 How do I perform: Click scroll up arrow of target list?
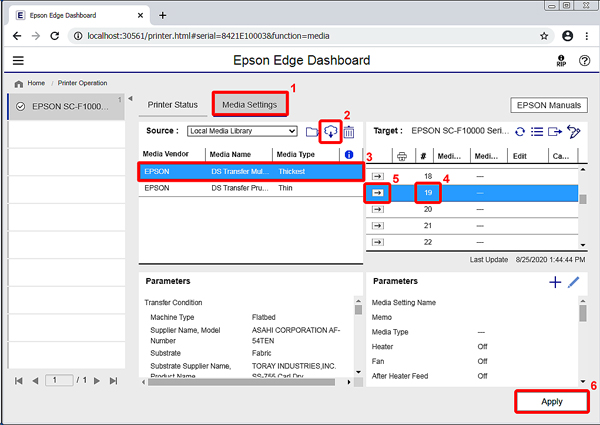pos(583,169)
